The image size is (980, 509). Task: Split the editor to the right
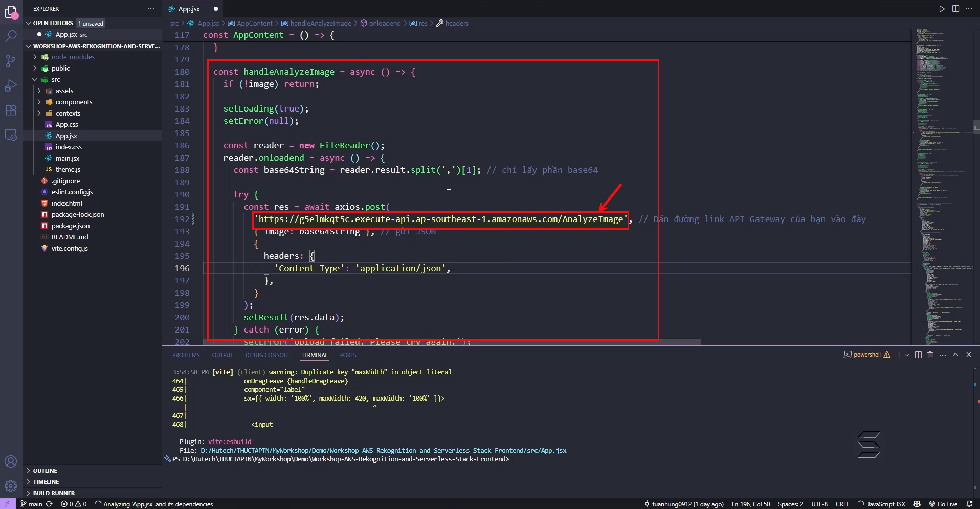(955, 9)
